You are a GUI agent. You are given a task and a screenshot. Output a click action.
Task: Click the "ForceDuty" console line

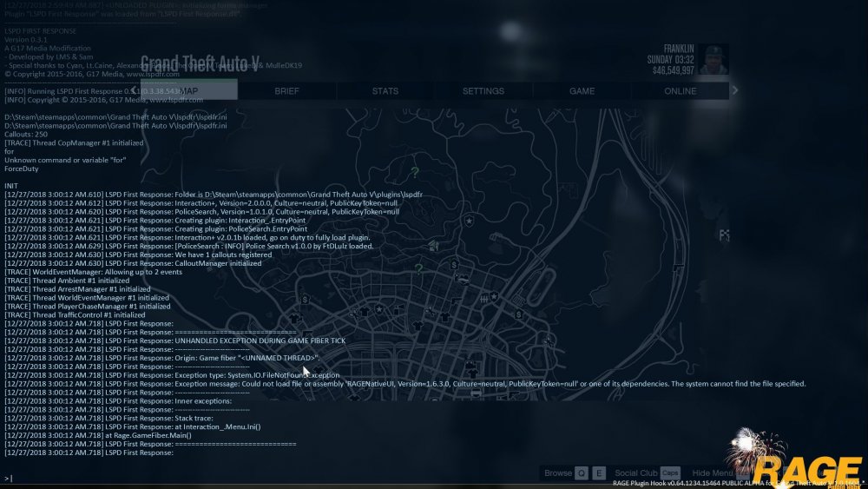click(x=22, y=169)
